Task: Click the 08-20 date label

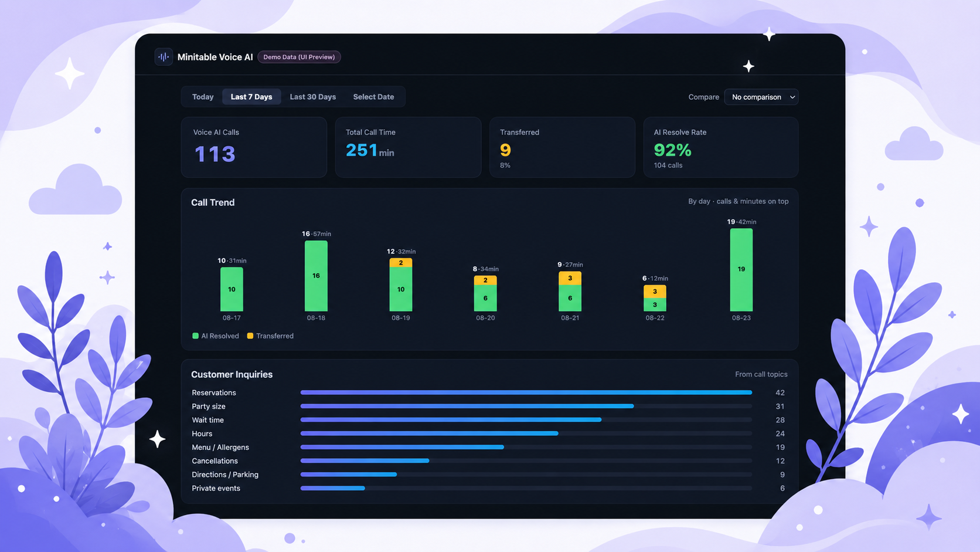Action: pyautogui.click(x=485, y=318)
